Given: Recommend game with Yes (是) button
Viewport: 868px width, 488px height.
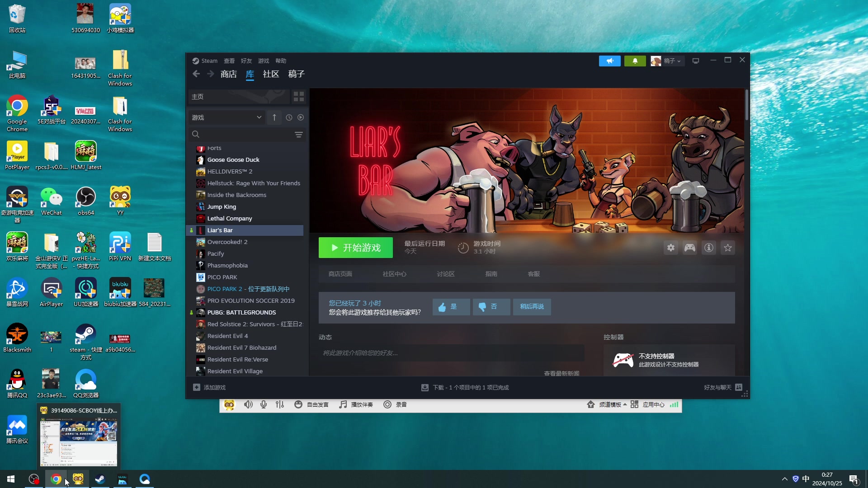Looking at the screenshot, I should pos(451,307).
